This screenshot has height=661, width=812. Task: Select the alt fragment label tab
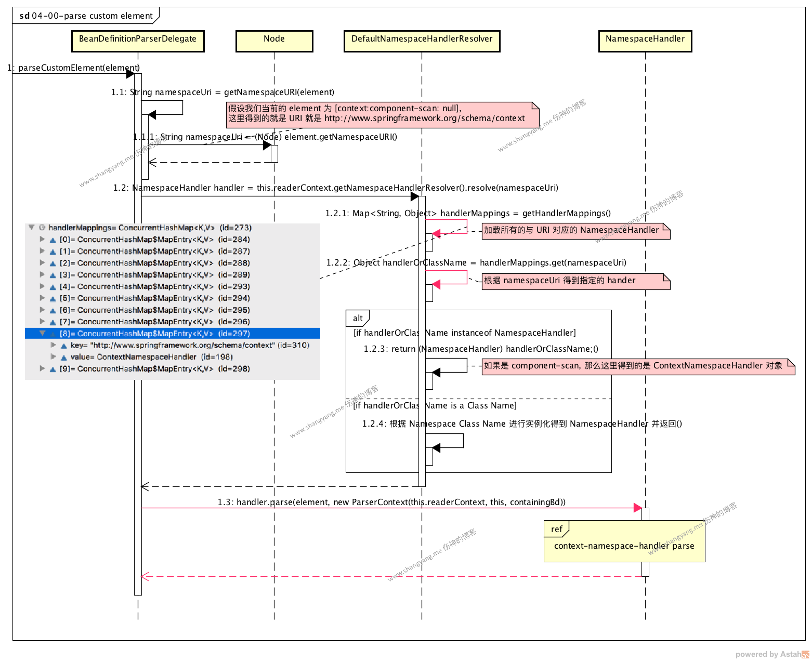click(358, 318)
